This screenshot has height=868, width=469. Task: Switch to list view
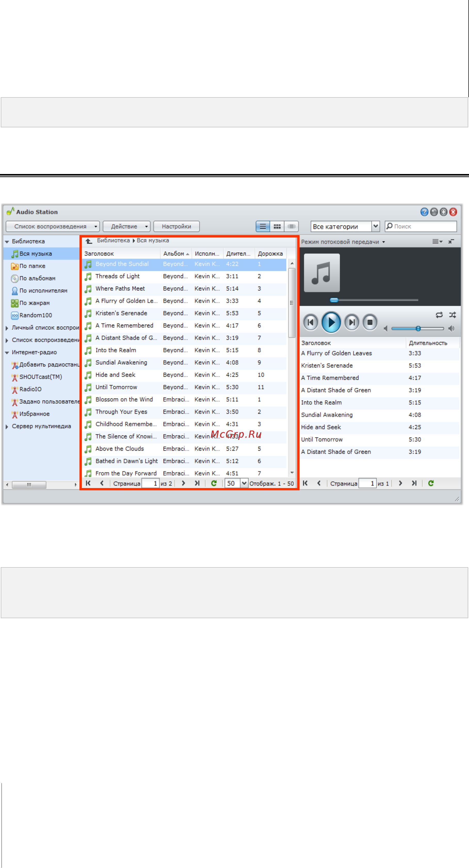[263, 226]
